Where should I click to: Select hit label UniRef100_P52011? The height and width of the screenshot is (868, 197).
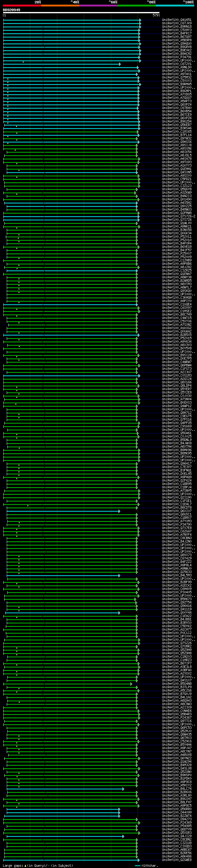pos(177,236)
